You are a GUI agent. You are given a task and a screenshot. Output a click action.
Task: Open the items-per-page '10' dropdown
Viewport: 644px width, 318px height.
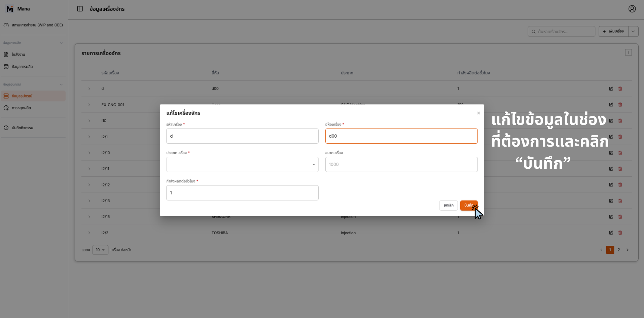click(100, 250)
